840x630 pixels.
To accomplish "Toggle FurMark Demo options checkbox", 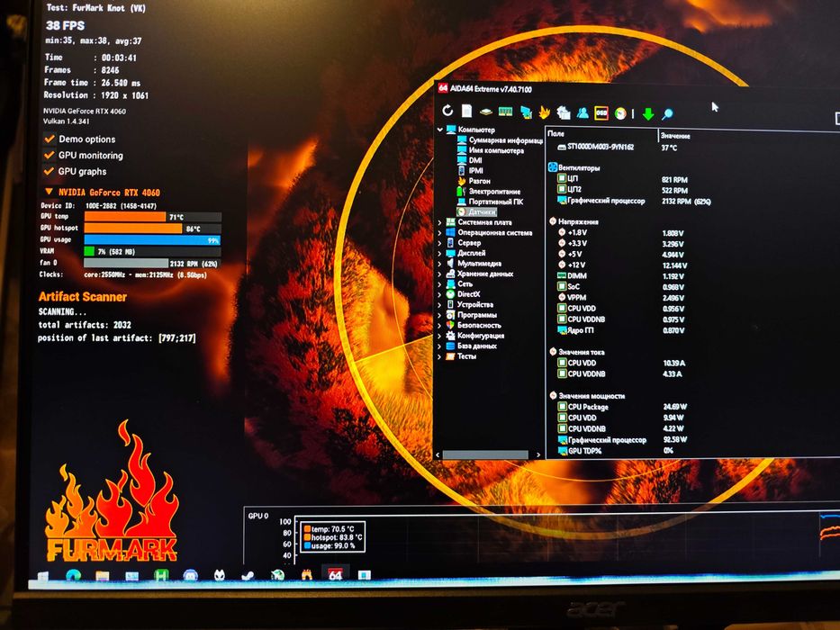I will point(50,139).
